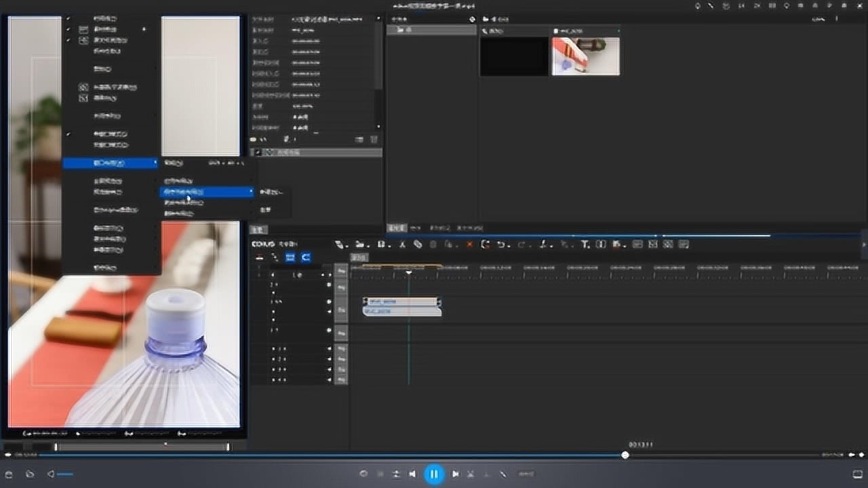This screenshot has width=868, height=488.
Task: Toggle the second blue highlighted sync mode button
Action: 306,258
